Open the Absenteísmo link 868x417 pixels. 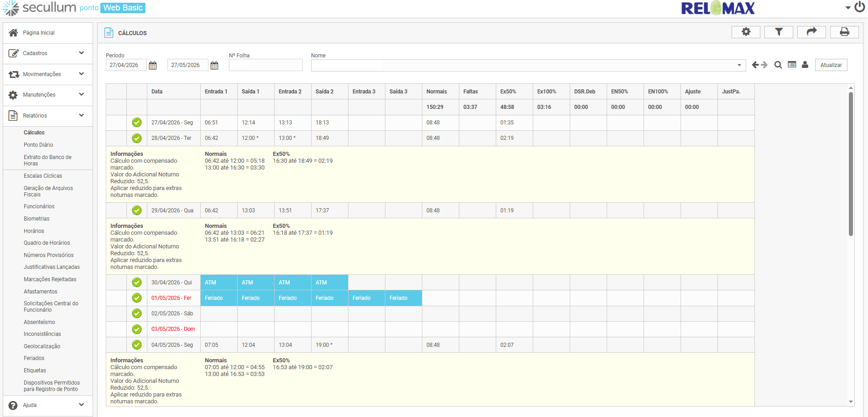pos(39,322)
